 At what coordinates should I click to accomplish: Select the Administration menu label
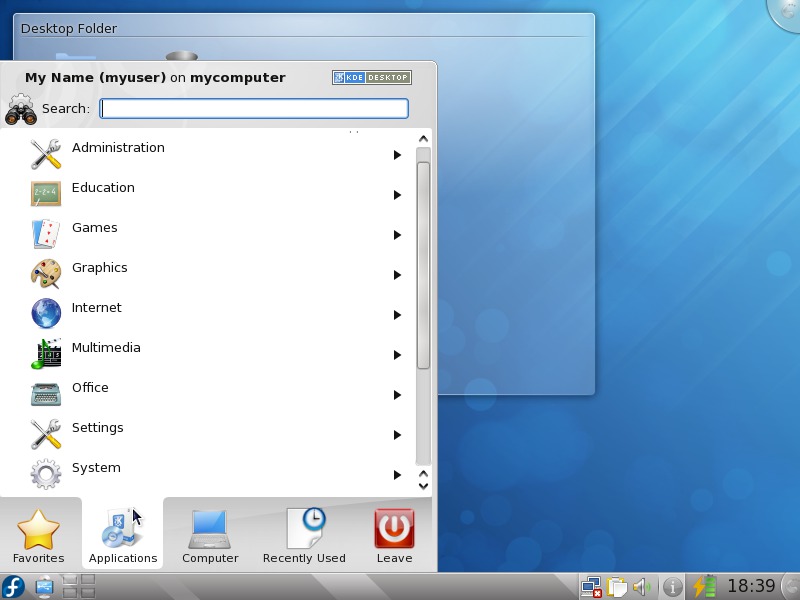click(118, 147)
